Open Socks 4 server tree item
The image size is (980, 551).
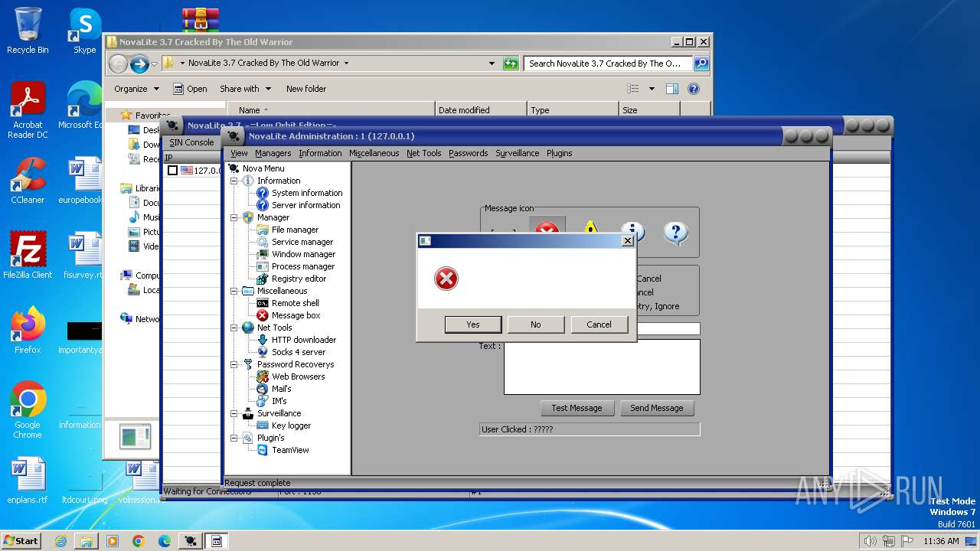[299, 352]
